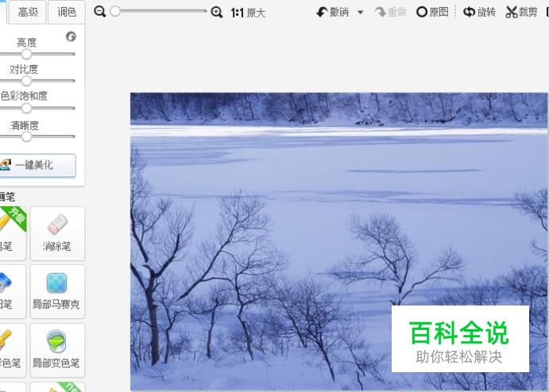
Task: Show the 原图 original image
Action: pyautogui.click(x=432, y=12)
